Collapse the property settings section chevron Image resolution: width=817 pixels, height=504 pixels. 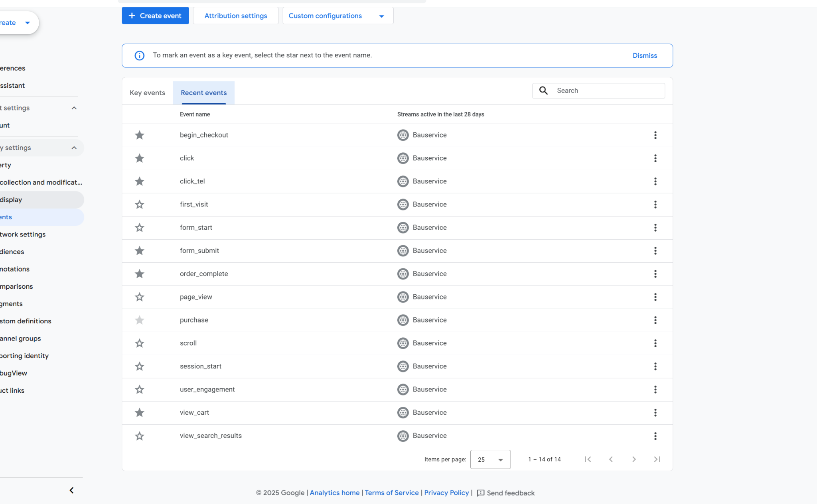click(74, 148)
